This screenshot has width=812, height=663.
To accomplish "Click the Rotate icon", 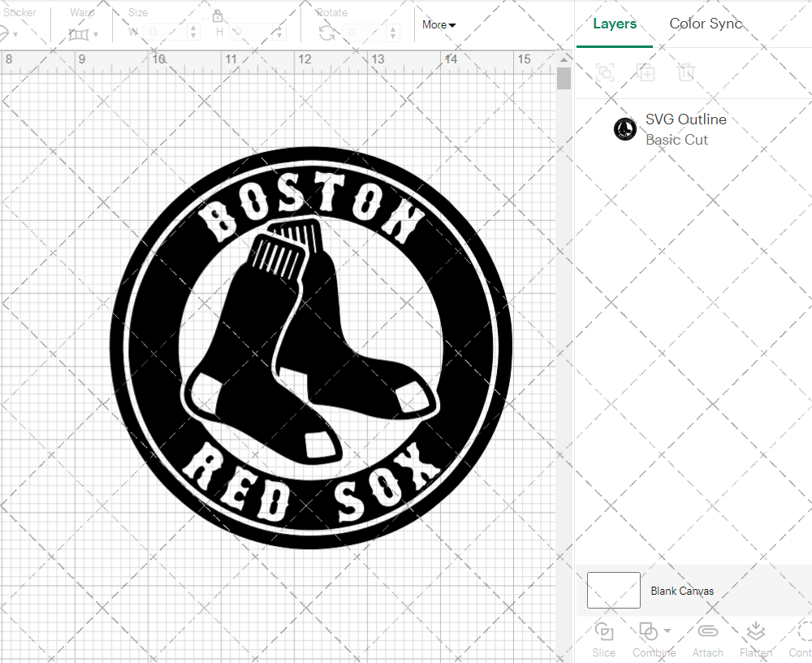I will (326, 33).
